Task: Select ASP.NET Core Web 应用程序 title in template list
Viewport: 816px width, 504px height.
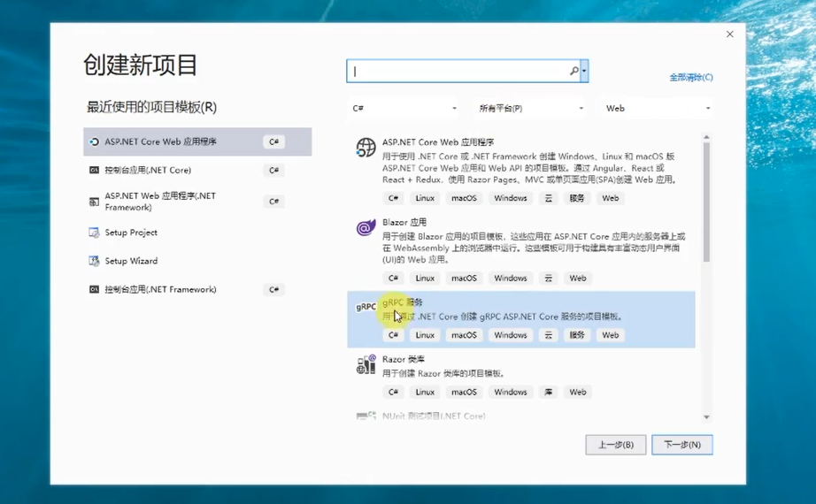Action: point(438,142)
